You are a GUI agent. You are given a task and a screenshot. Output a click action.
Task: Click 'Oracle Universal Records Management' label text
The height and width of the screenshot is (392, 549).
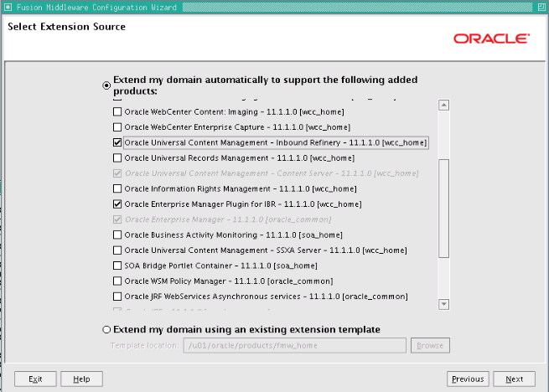[x=240, y=157]
